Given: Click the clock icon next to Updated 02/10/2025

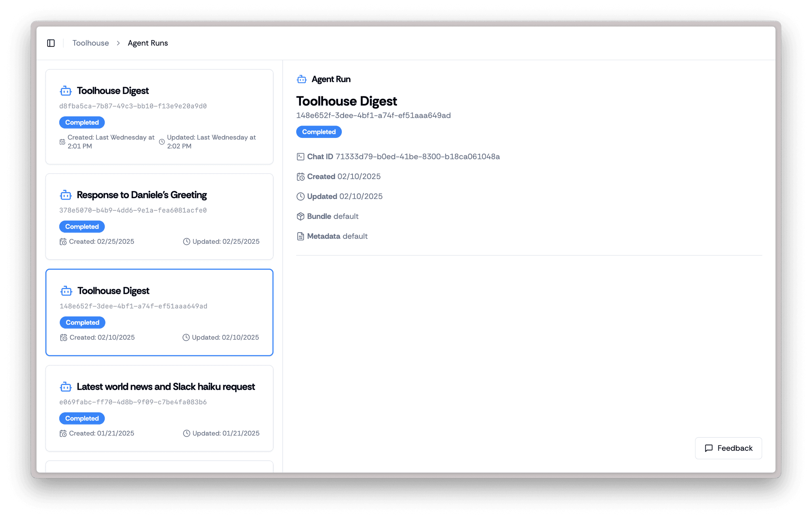Looking at the screenshot, I should point(301,196).
